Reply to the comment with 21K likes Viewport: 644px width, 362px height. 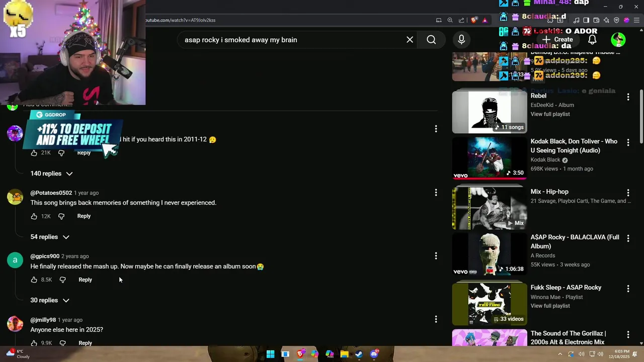pyautogui.click(x=84, y=153)
